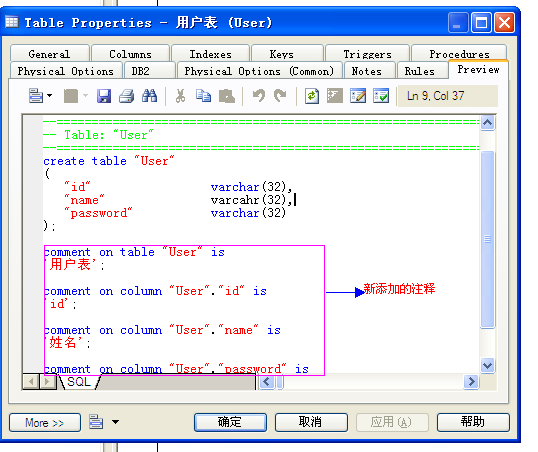
Task: Click the 应用(A) Apply button
Action: (392, 422)
